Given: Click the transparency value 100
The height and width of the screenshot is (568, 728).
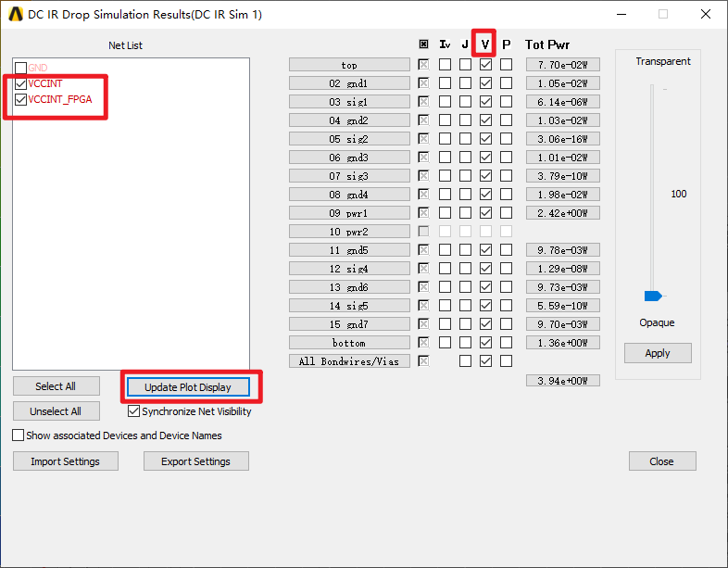Looking at the screenshot, I should (x=678, y=194).
